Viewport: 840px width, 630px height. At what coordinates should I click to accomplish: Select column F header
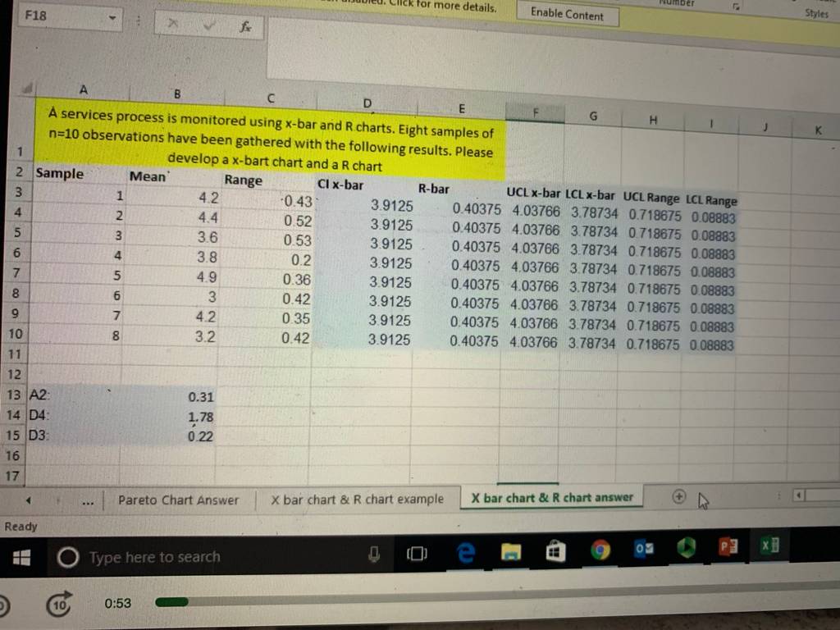coord(535,112)
